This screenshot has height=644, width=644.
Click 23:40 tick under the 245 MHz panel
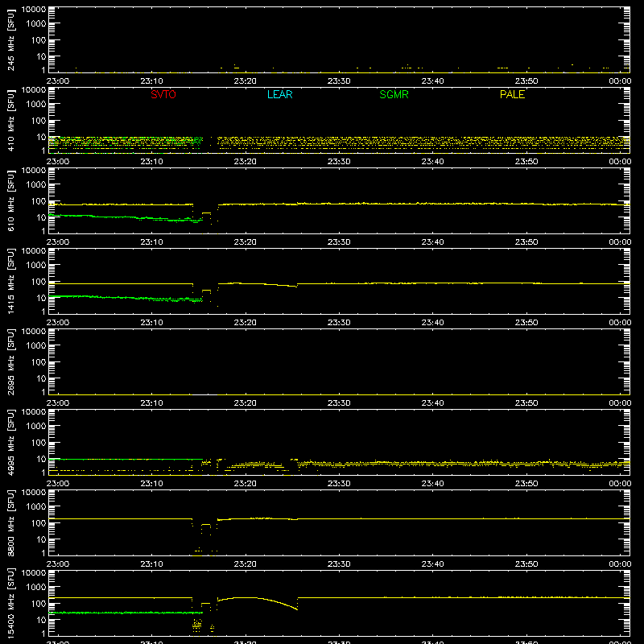pyautogui.click(x=432, y=81)
